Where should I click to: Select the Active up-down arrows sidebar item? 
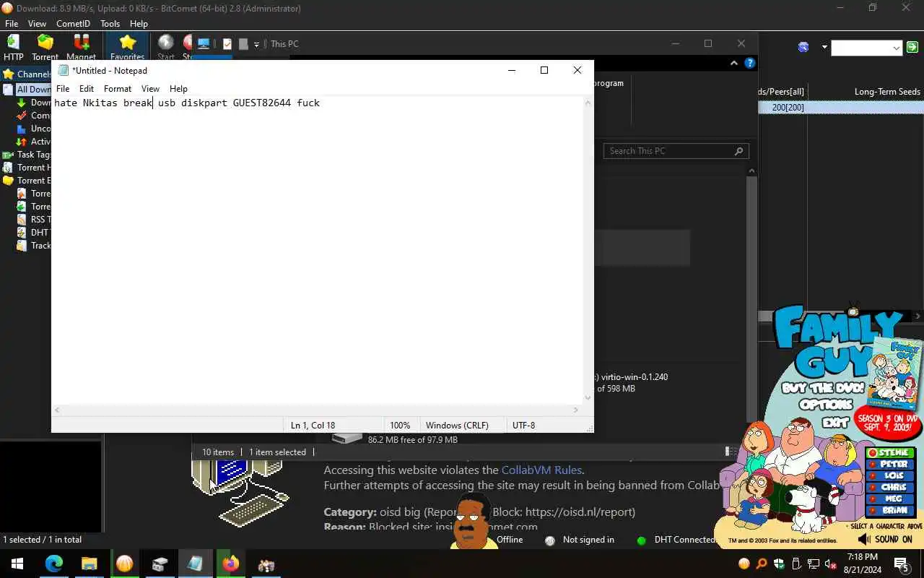(x=22, y=142)
